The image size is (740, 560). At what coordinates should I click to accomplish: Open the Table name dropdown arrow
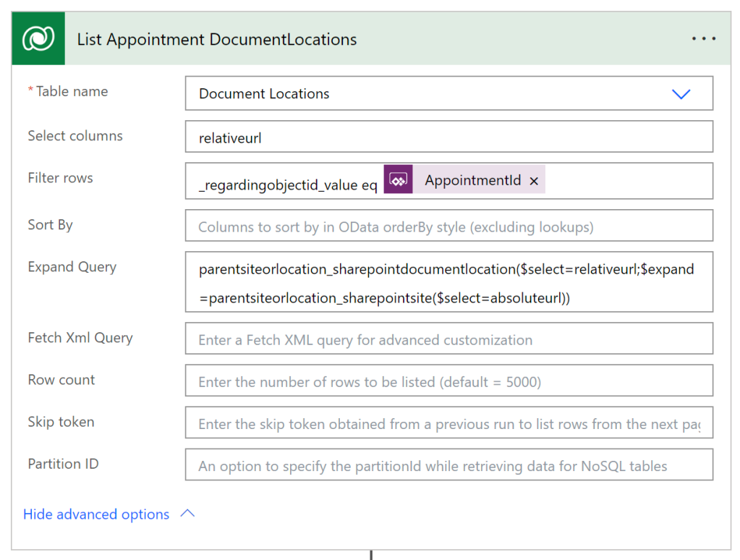click(681, 94)
